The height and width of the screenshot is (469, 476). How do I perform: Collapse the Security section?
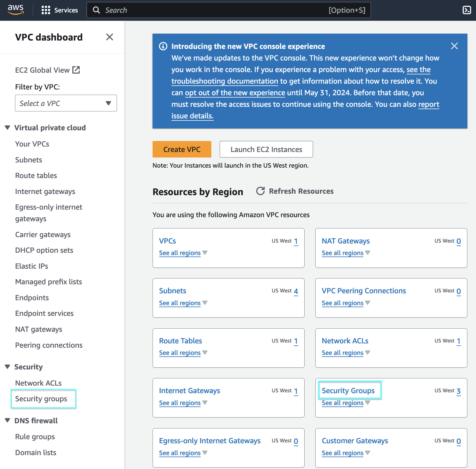8,367
